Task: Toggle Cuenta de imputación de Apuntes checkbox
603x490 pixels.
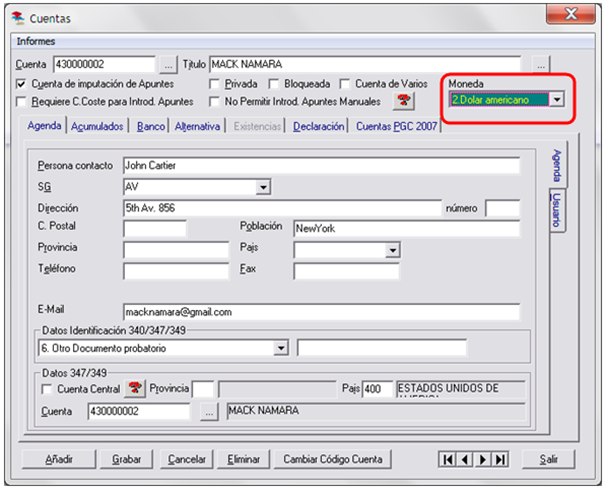Action: point(22,84)
